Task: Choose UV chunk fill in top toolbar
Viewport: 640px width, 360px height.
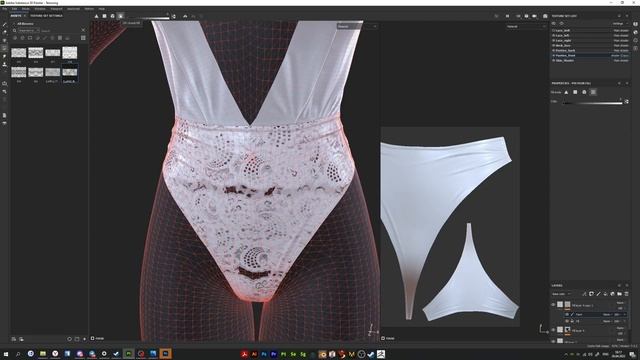Action: (121, 16)
